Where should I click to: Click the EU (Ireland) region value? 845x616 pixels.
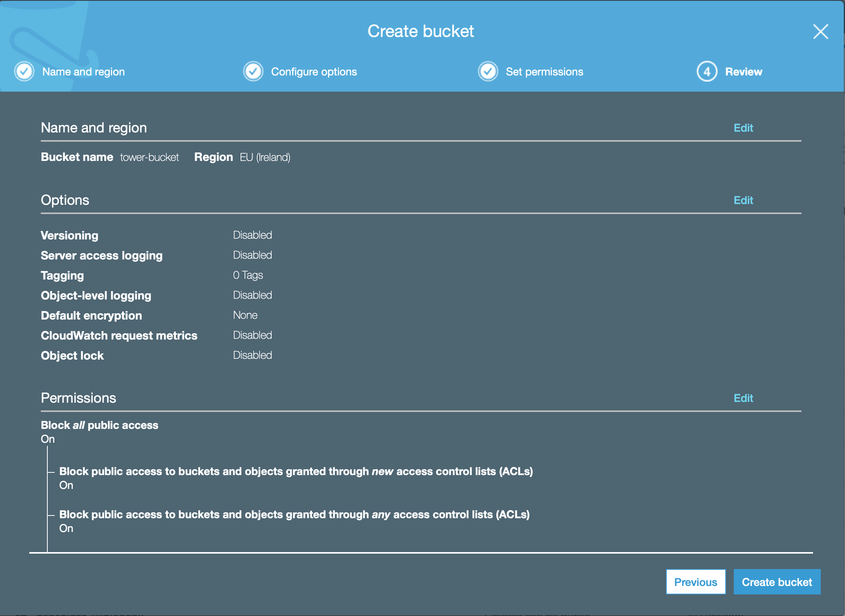265,157
